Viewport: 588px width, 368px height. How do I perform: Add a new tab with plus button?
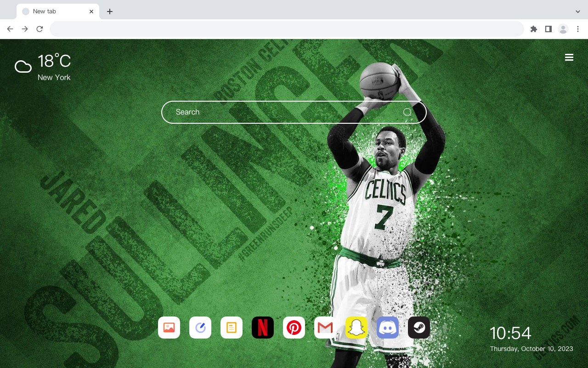109,11
